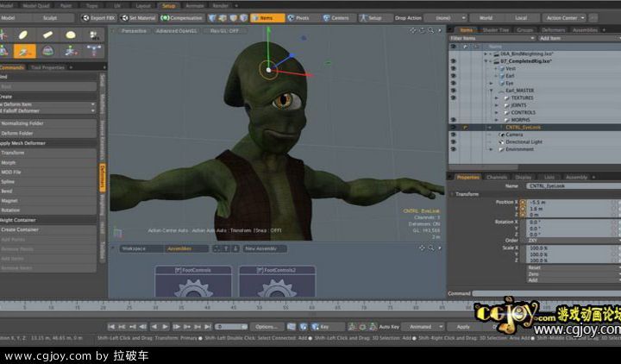Screen dimensions: 621x364
Task: Click the highlighted orange deformer tool icon
Action: 24,51
